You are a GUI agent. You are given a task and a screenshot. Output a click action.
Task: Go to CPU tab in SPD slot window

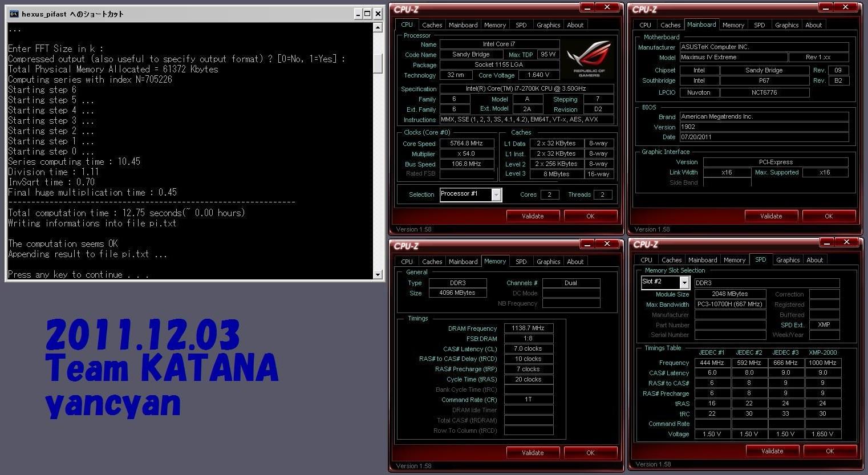[x=646, y=260]
